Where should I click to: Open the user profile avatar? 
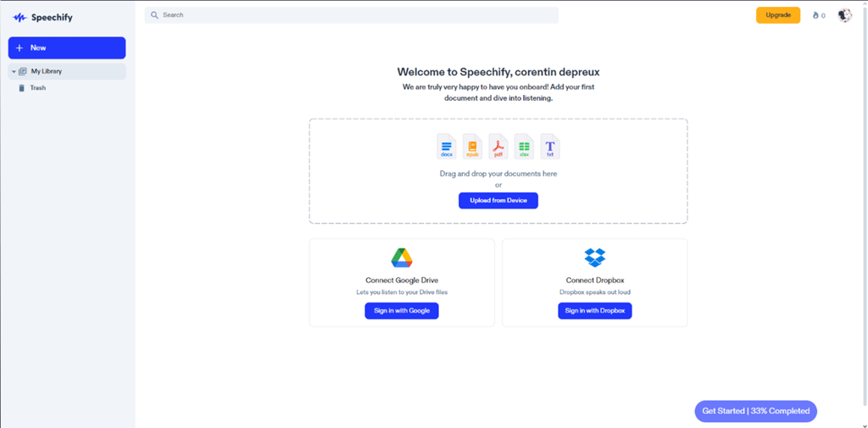point(845,15)
